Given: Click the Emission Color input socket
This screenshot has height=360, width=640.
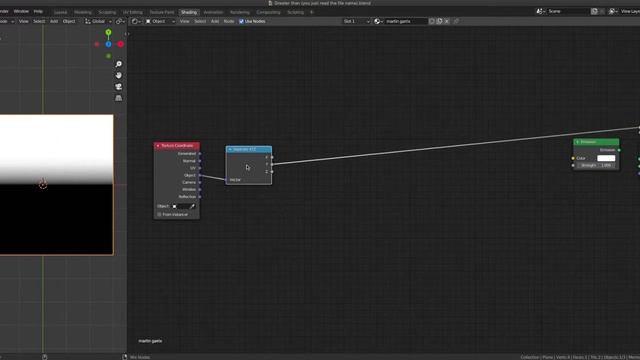Looking at the screenshot, I should click(x=573, y=158).
